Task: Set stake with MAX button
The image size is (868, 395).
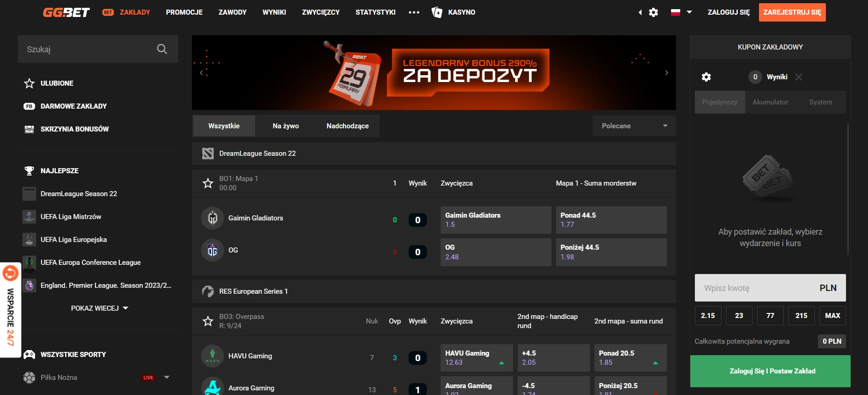Action: (833, 316)
